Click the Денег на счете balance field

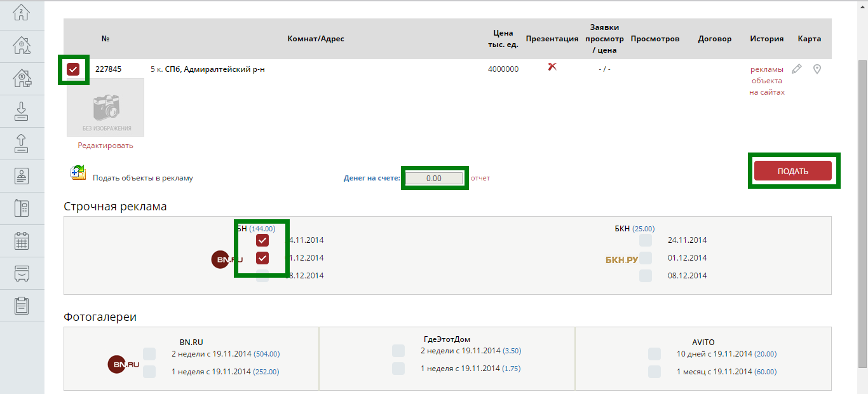(x=434, y=179)
